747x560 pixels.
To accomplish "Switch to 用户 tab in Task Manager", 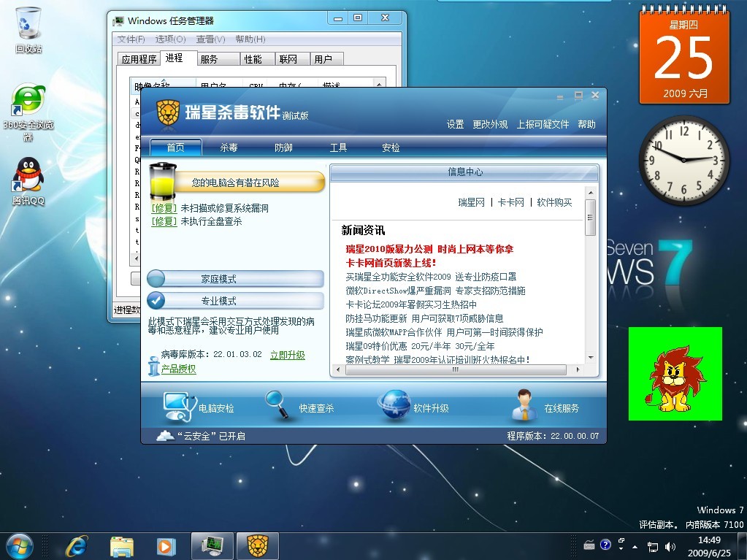I will point(327,59).
